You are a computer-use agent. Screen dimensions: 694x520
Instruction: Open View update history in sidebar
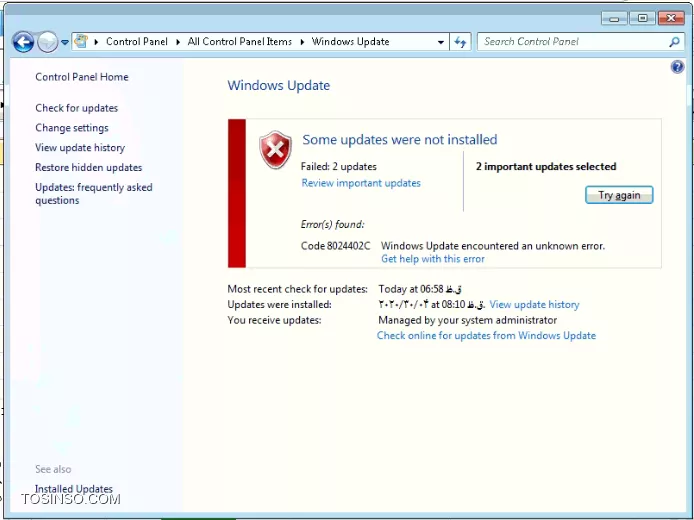tap(80, 148)
